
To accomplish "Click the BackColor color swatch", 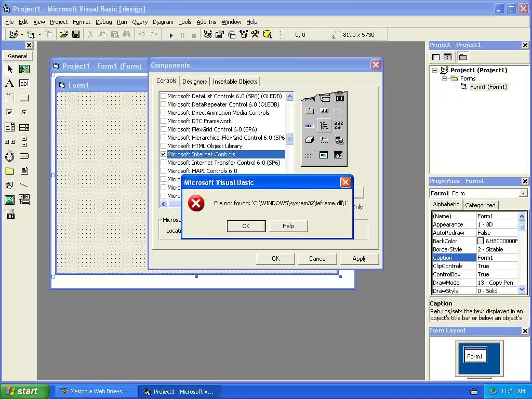I will [x=481, y=241].
